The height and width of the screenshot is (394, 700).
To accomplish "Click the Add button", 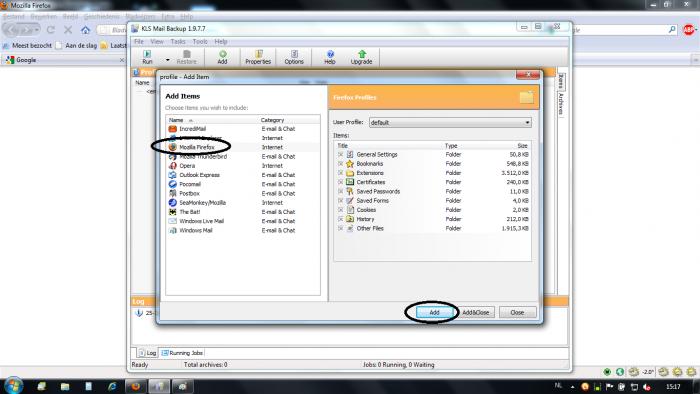I will point(434,312).
